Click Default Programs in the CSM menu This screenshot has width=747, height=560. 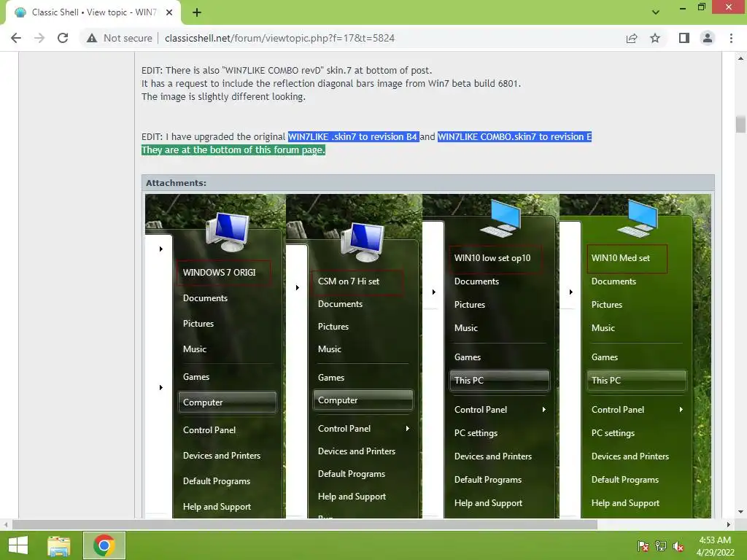(352, 474)
